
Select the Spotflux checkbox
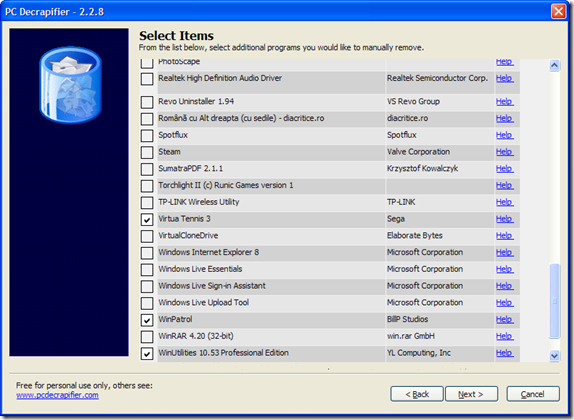[x=147, y=135]
